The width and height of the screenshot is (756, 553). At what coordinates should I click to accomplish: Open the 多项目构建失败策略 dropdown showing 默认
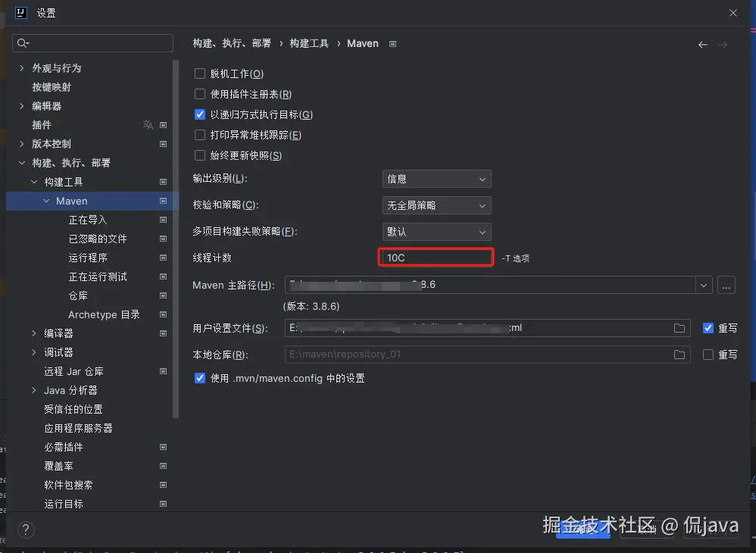[436, 232]
